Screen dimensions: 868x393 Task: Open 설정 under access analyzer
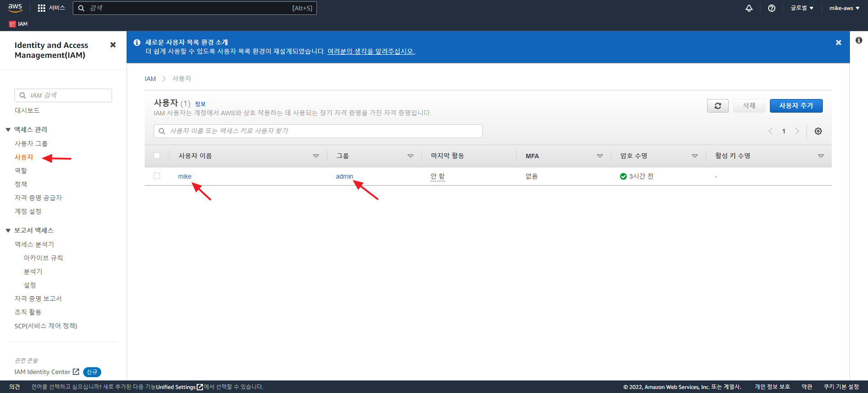30,285
